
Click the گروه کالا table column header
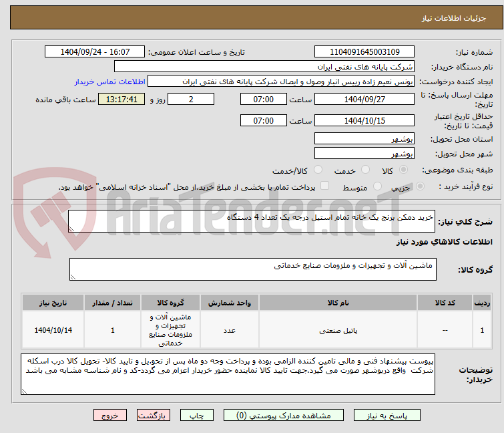tap(170, 303)
